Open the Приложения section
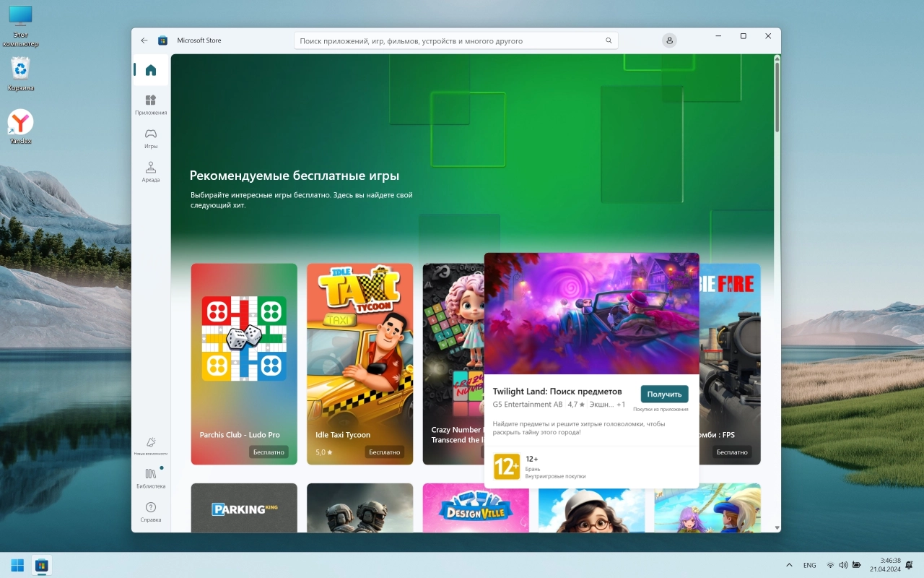 [150, 105]
